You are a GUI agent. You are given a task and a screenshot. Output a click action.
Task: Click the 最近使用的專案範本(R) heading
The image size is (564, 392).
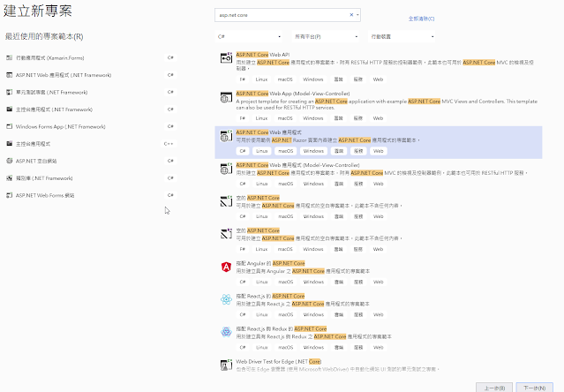[x=44, y=36]
